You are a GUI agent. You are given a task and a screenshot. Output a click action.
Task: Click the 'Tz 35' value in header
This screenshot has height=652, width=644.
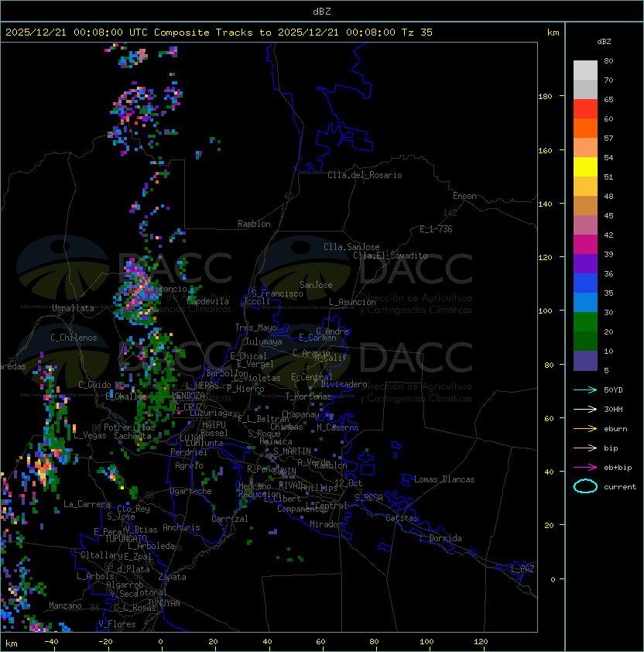point(417,33)
